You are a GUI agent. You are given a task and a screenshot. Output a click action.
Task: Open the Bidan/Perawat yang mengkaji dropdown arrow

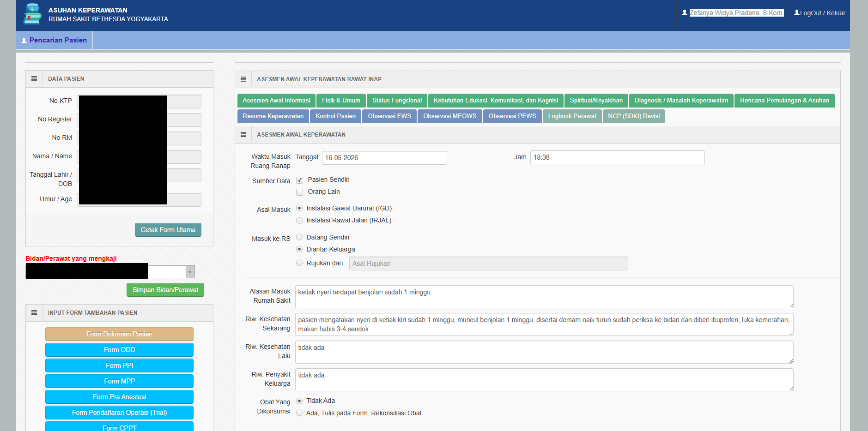190,272
